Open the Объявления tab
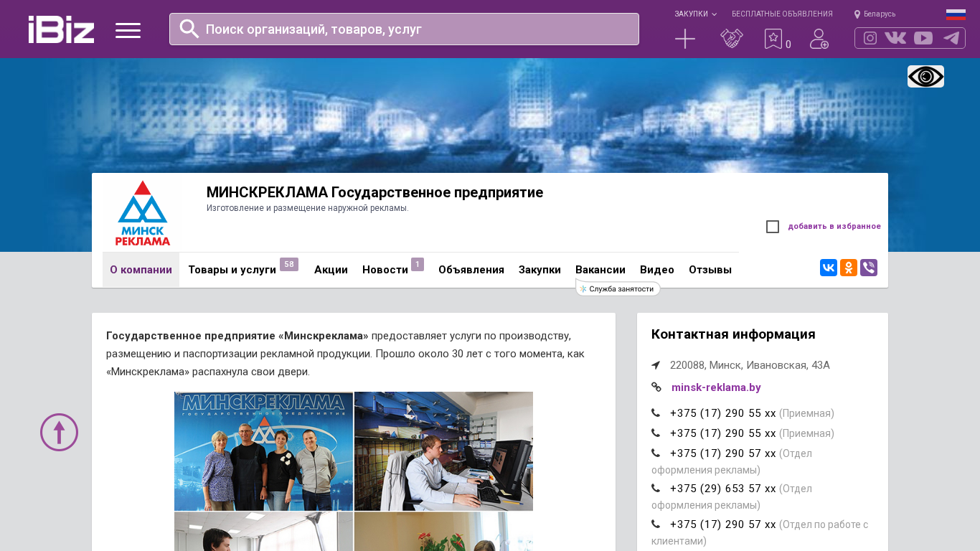 (471, 270)
